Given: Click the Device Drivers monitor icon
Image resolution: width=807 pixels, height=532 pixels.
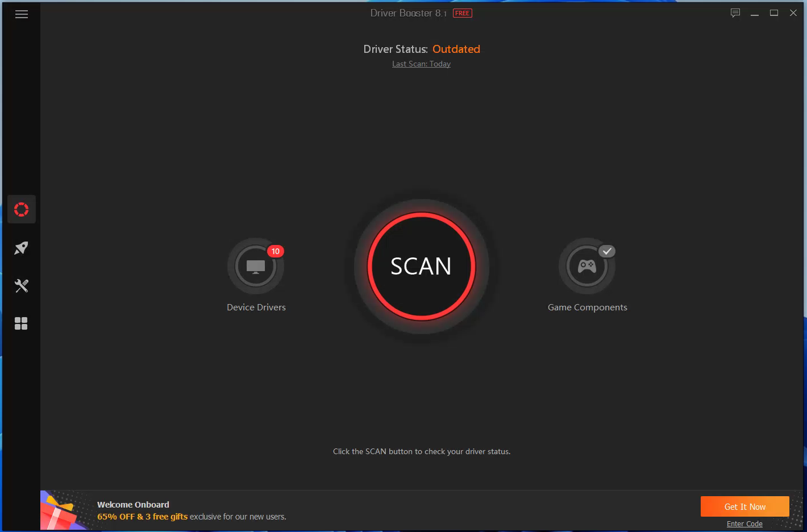Looking at the screenshot, I should pyautogui.click(x=256, y=266).
